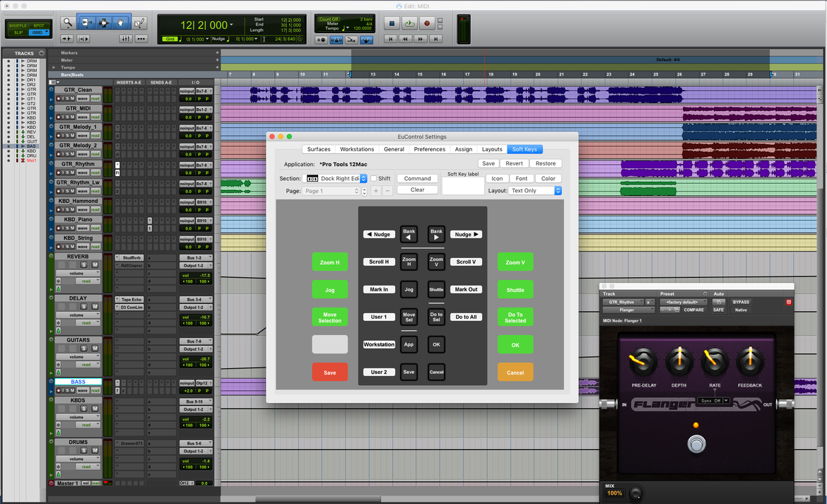Click the FEEDBACK knob on Flanger
Viewport: 827px width, 504px height.
749,362
